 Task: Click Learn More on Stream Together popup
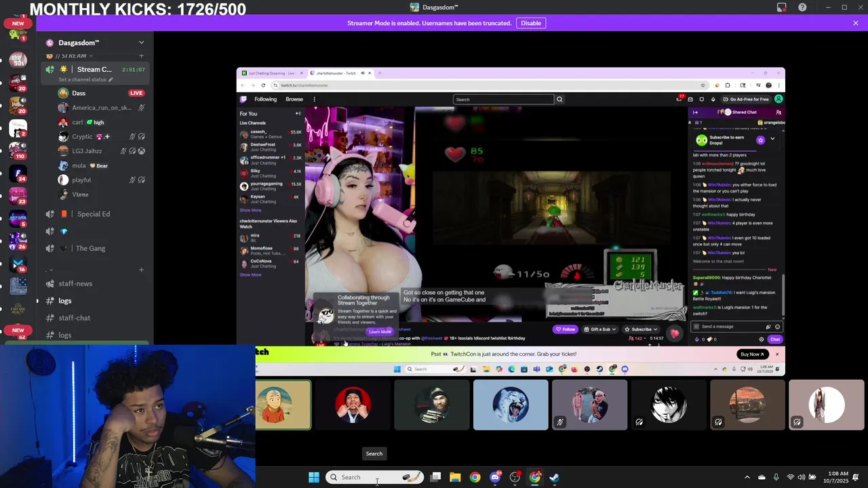click(x=380, y=331)
